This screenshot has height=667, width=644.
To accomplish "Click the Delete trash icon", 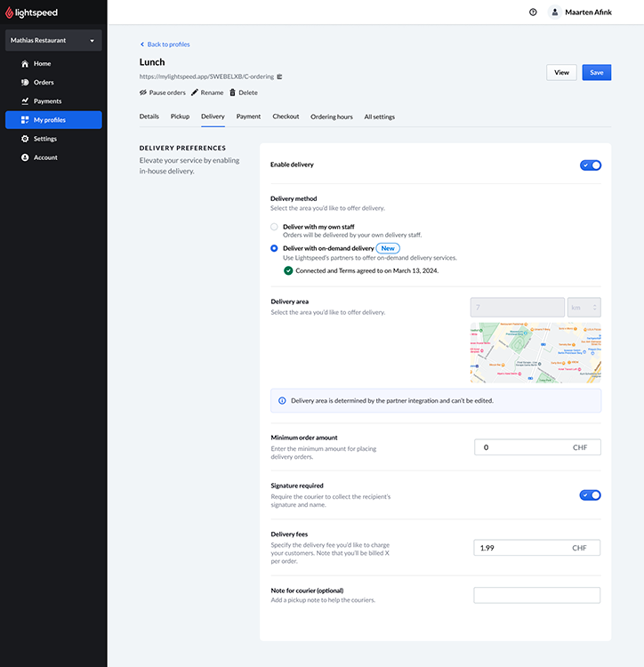I will [x=232, y=92].
